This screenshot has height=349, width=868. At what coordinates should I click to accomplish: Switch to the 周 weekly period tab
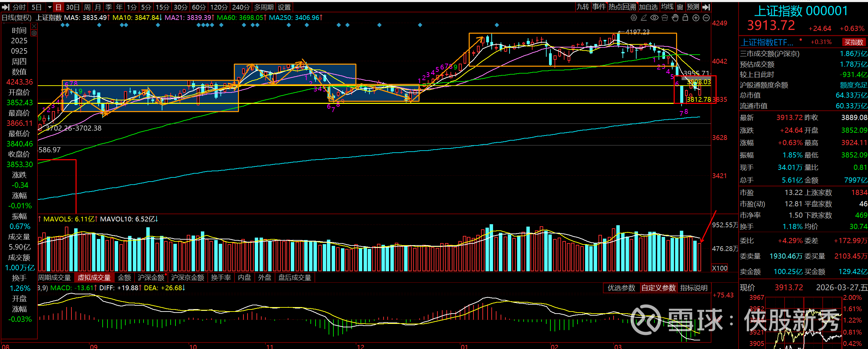click(88, 7)
